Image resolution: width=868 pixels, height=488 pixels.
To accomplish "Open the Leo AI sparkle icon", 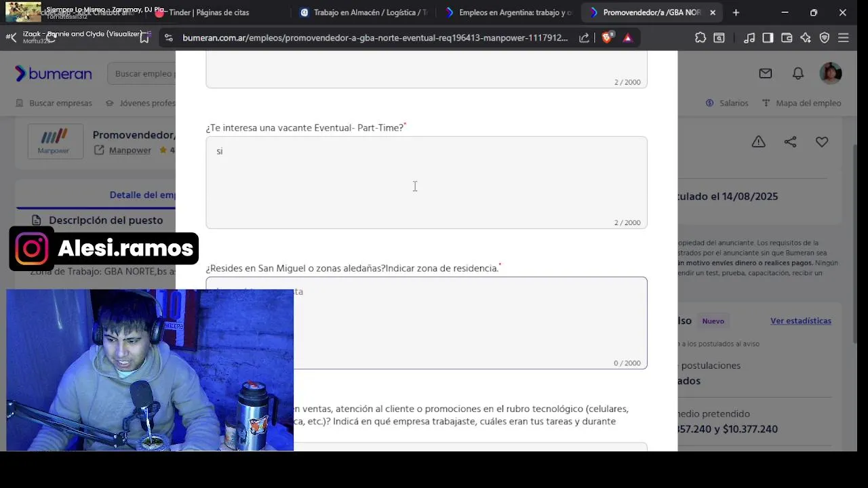I will pyautogui.click(x=806, y=38).
